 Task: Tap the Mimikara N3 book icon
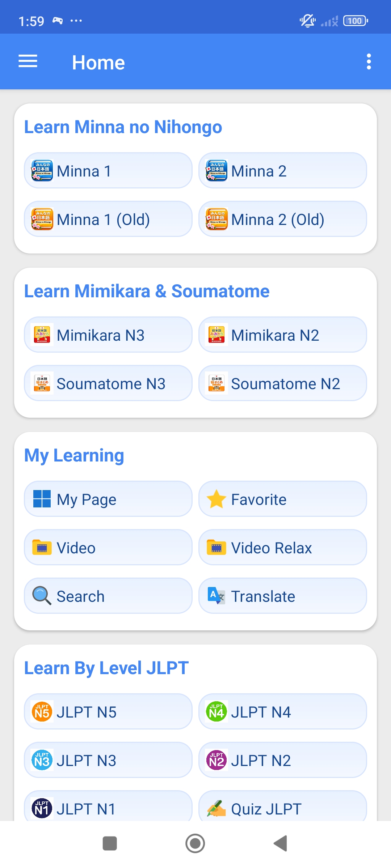click(42, 335)
